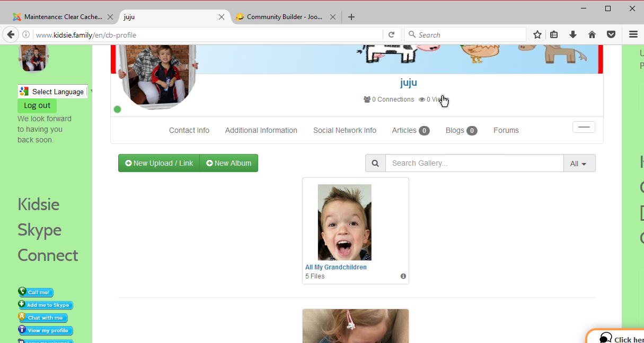This screenshot has width=644, height=343.
Task: Click the Add me to Skype button
Action: (x=46, y=305)
